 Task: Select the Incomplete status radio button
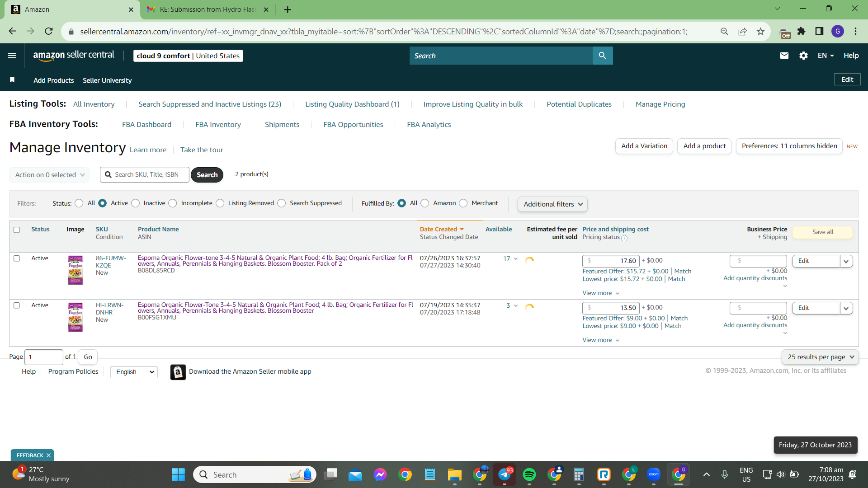[173, 203]
